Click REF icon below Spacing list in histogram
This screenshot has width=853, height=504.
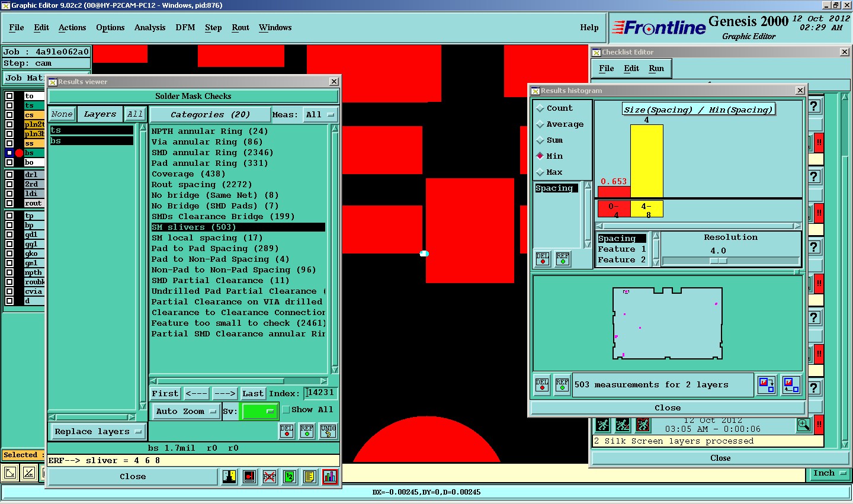563,259
